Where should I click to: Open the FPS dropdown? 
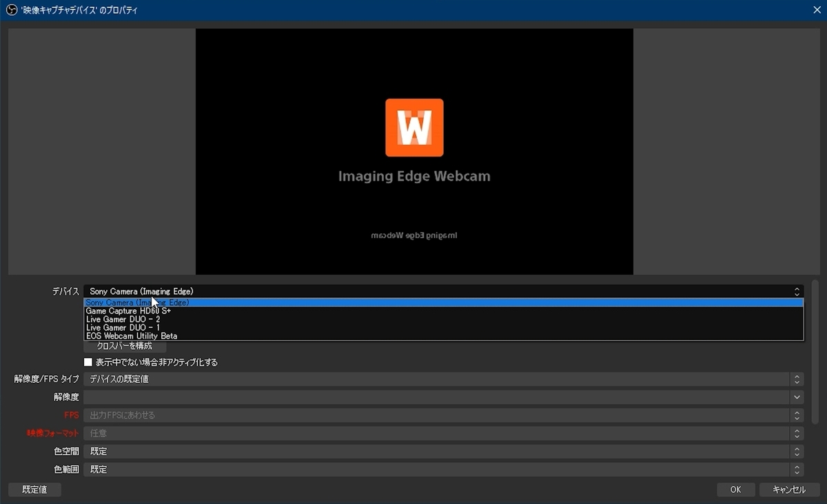click(x=444, y=415)
